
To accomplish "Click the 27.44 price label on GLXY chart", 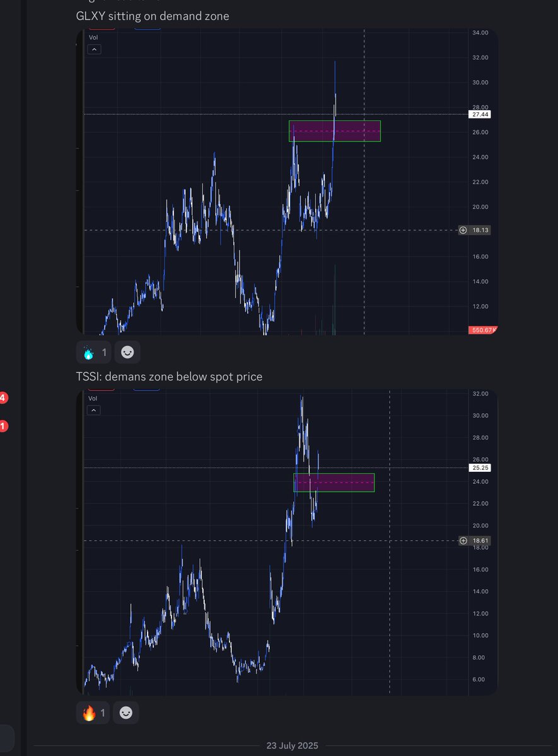I will tap(480, 115).
